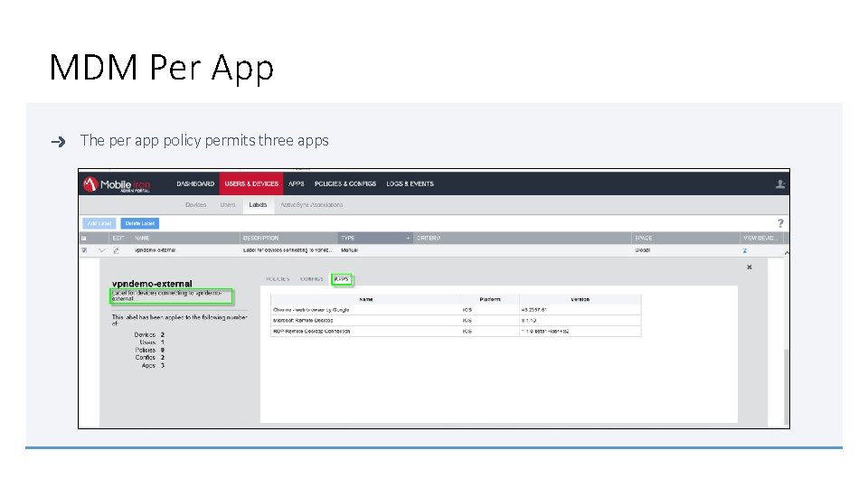Click the vpndemo-external panel heading
This screenshot has width=868, height=488.
coord(152,284)
